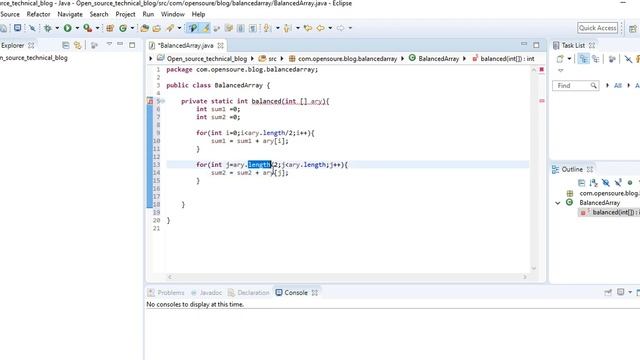Click the Next Annotation icon
The image size is (640, 360).
click(267, 28)
